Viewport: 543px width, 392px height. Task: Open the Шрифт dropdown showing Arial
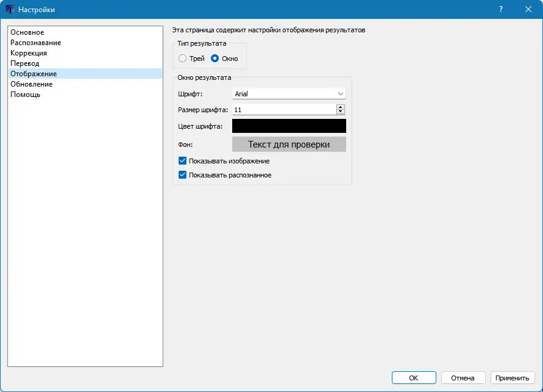[289, 94]
